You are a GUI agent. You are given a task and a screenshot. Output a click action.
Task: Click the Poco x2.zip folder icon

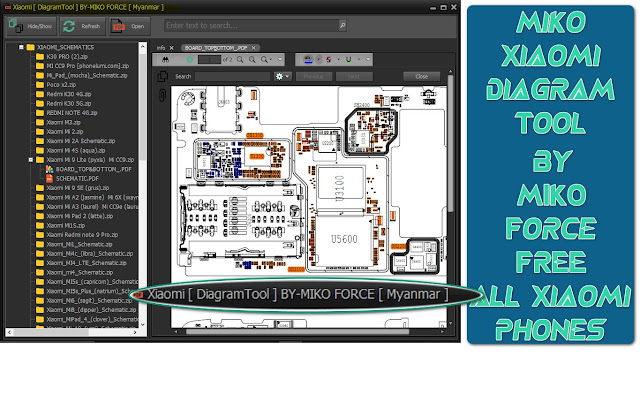pyautogui.click(x=40, y=85)
